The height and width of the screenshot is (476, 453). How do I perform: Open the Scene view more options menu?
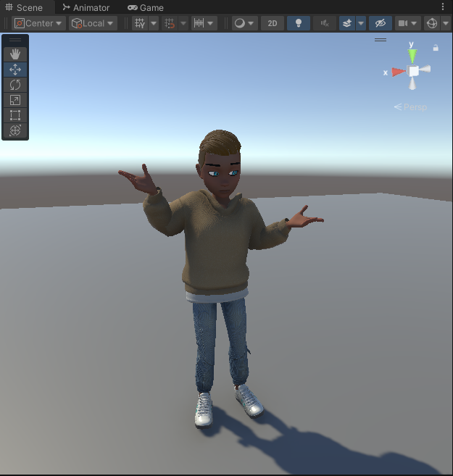pos(443,7)
